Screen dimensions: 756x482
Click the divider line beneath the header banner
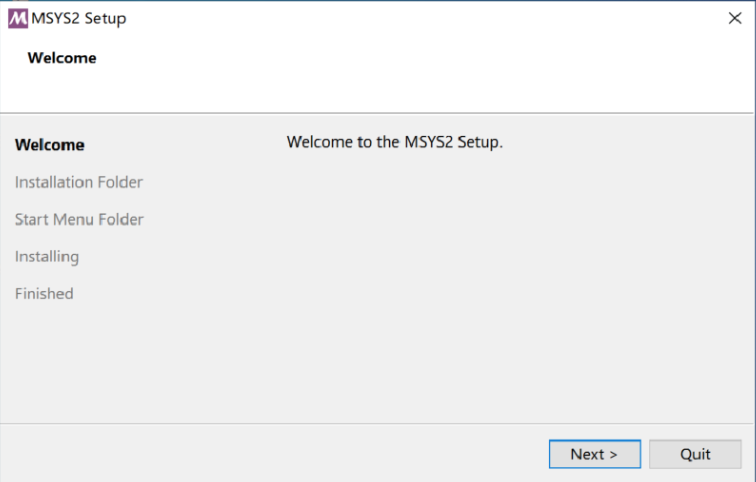point(378,112)
